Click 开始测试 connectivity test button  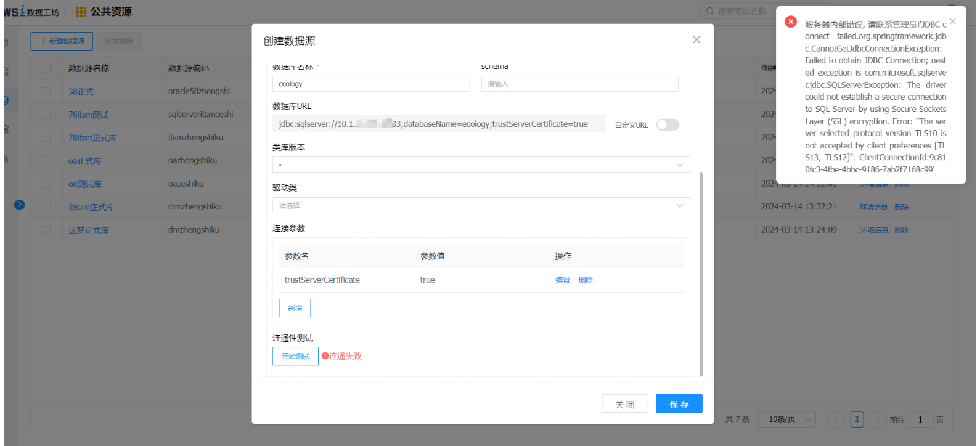pyautogui.click(x=295, y=356)
